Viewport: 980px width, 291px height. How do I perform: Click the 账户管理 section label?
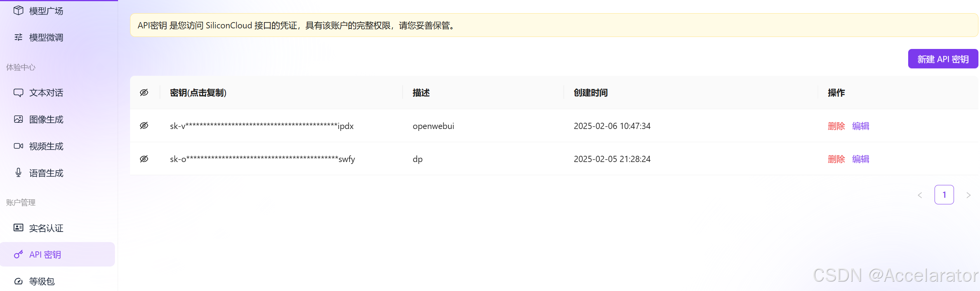click(x=21, y=202)
